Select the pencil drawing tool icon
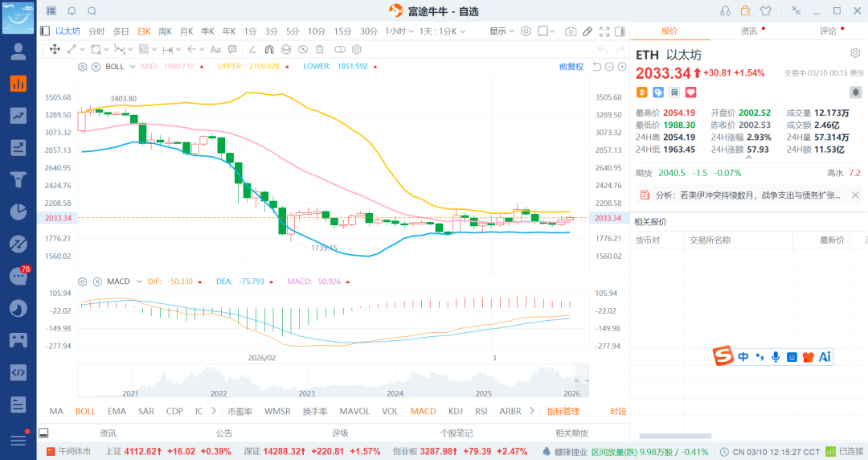Screen dimensions: 868x460 tap(588, 31)
